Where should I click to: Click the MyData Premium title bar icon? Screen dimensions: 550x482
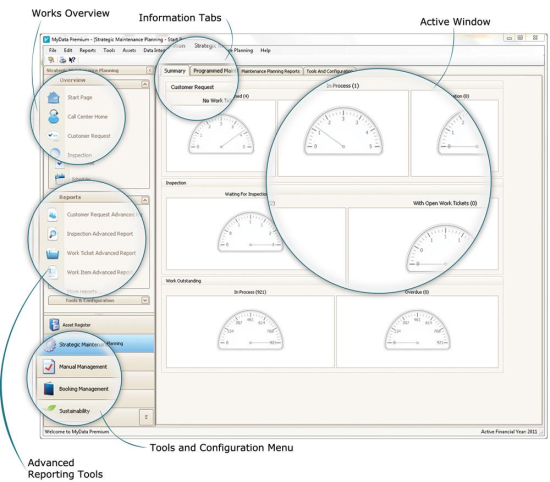[x=46, y=39]
